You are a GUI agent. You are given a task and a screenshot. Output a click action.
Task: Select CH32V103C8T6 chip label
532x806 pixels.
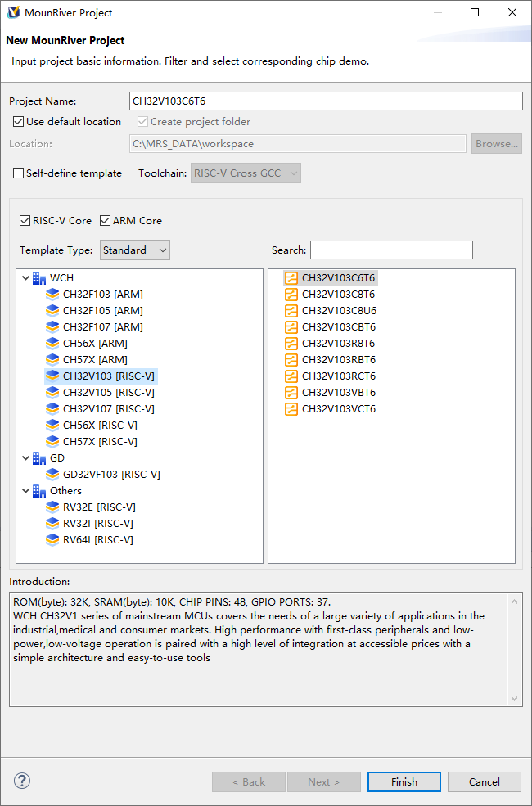pyautogui.click(x=339, y=295)
